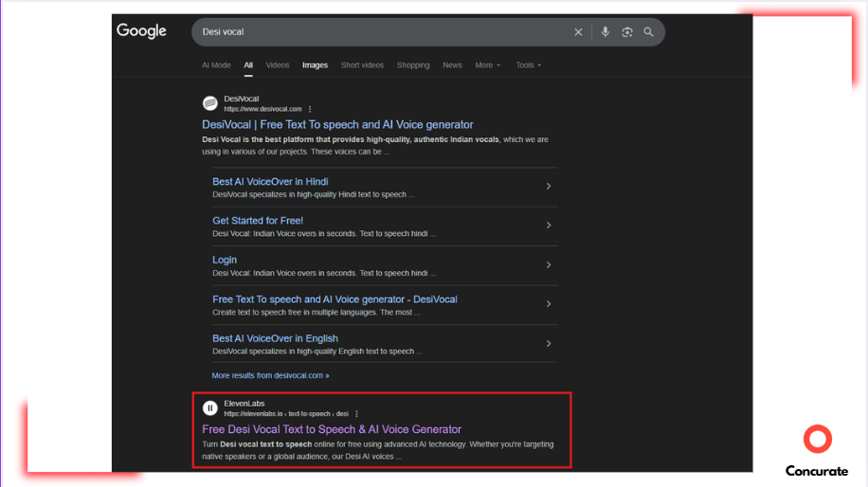Click the ElevenLabs site favicon
The image size is (868, 487).
[209, 407]
